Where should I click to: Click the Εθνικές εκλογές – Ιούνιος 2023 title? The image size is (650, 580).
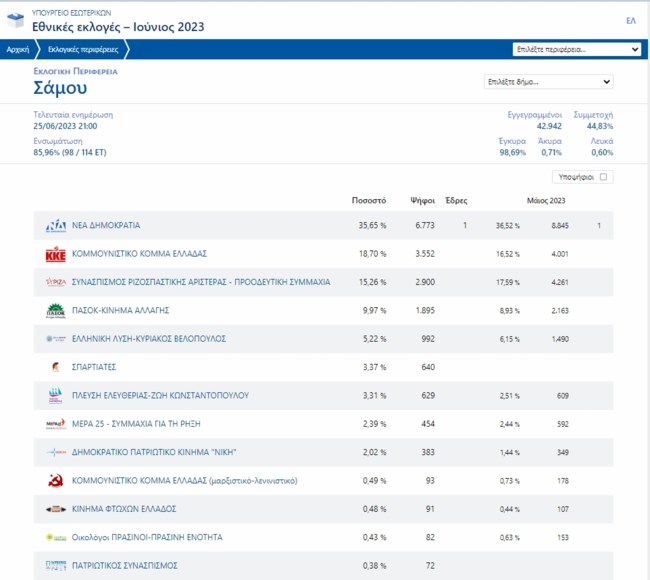(118, 27)
